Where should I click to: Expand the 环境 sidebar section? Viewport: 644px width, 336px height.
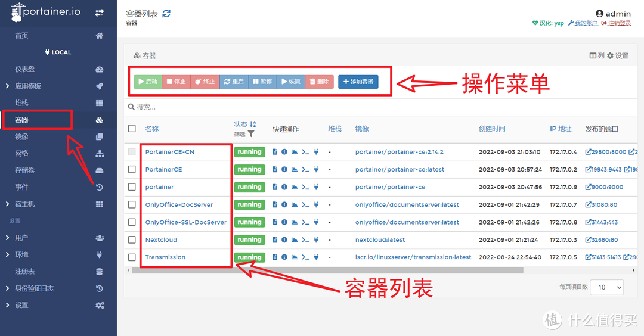(7, 254)
